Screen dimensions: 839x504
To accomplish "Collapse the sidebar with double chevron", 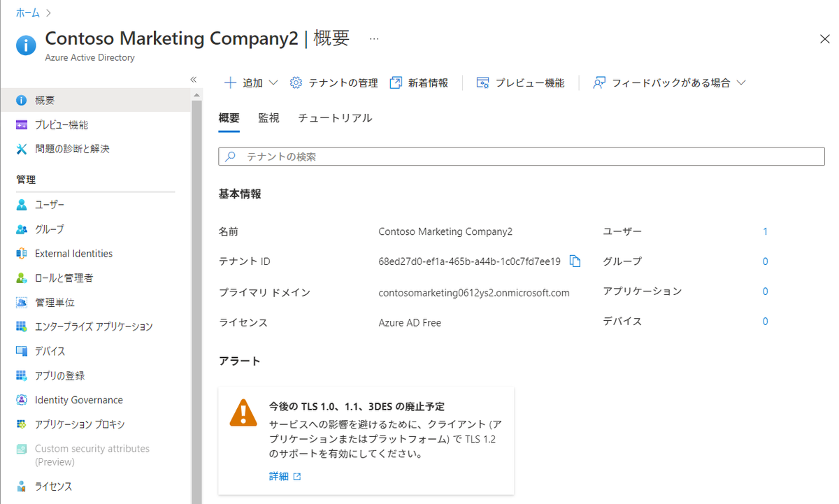I will [194, 80].
